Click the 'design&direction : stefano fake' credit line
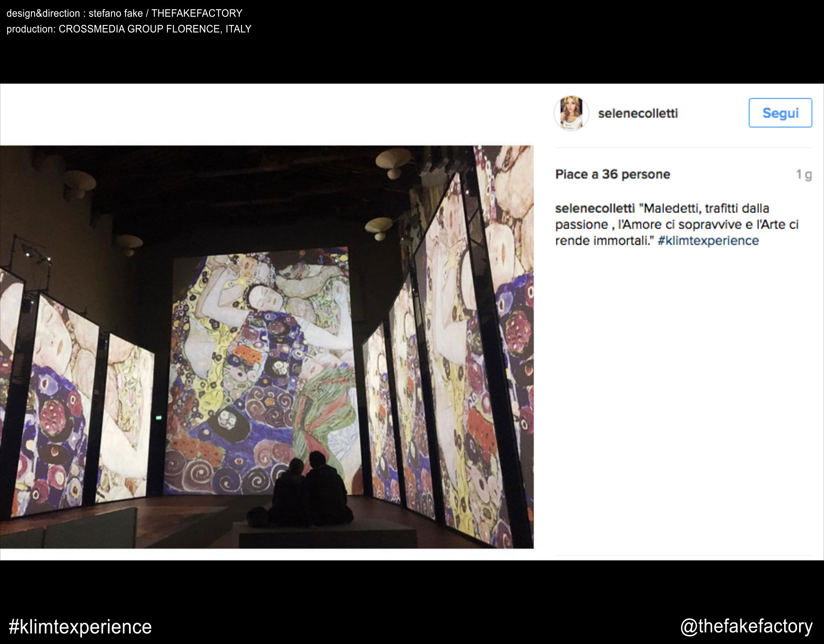Image resolution: width=824 pixels, height=644 pixels. pos(75,13)
